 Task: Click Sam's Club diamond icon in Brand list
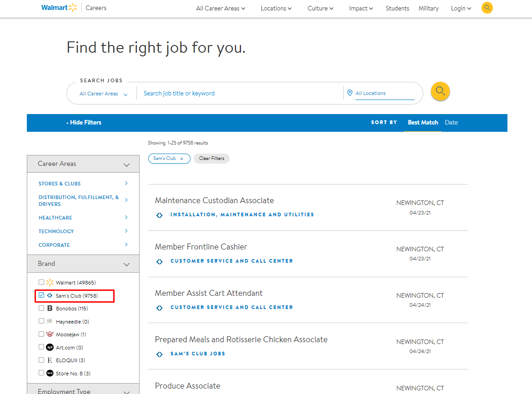(x=50, y=295)
